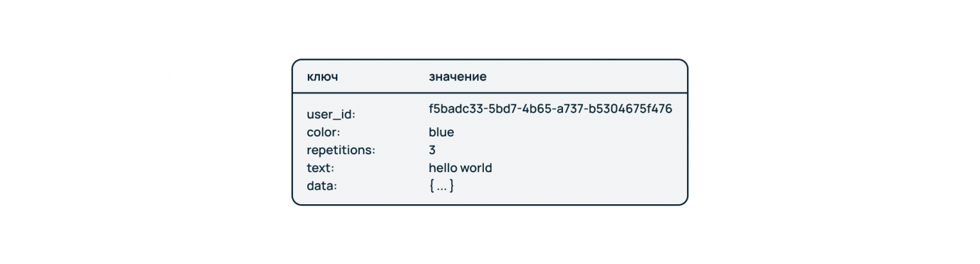Select the user_id key label

pos(331,115)
